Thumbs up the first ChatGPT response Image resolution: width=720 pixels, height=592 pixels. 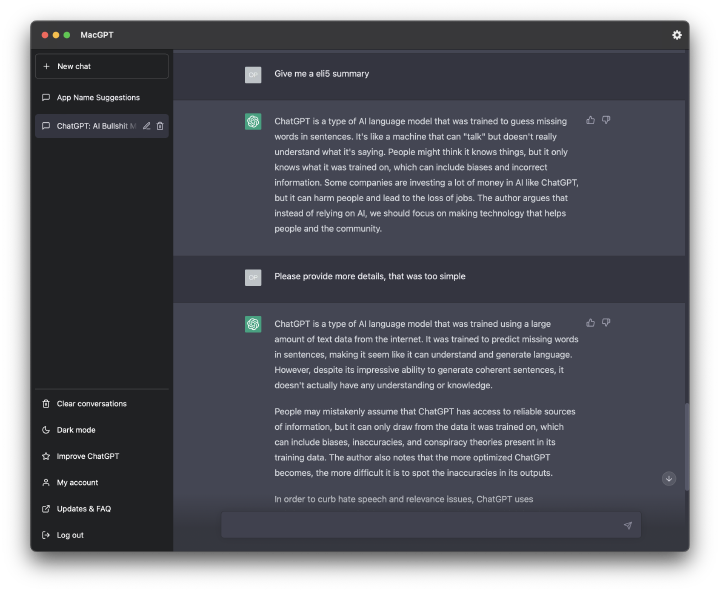click(x=591, y=120)
